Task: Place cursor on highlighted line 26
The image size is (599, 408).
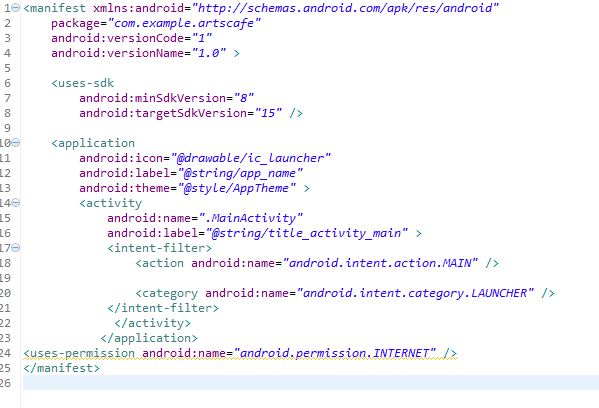Action: (311, 383)
